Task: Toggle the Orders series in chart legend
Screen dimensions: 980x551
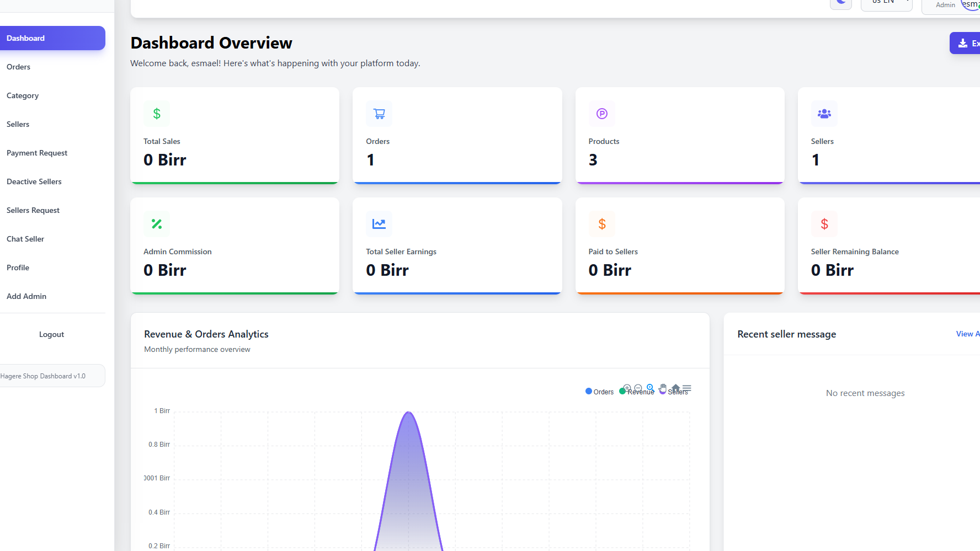Action: coord(600,392)
